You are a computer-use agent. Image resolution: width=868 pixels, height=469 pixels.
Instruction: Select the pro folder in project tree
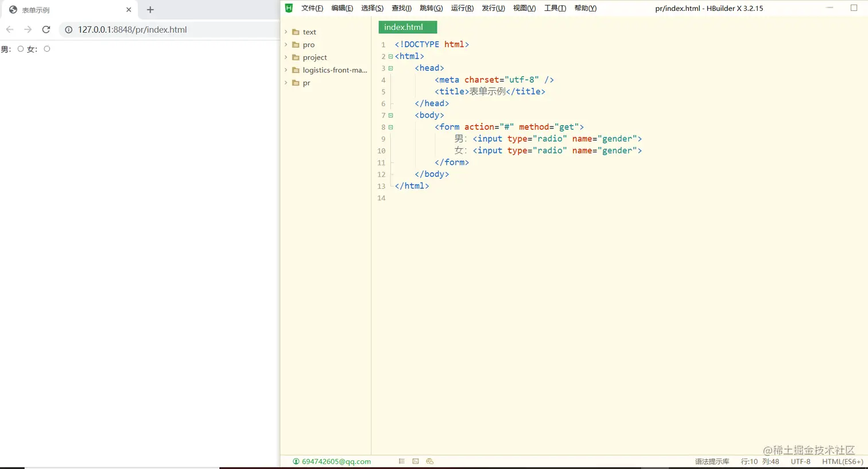(x=309, y=45)
